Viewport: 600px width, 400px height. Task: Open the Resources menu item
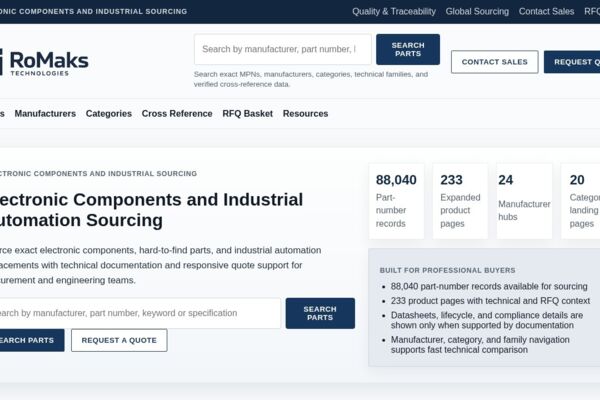[x=305, y=114]
